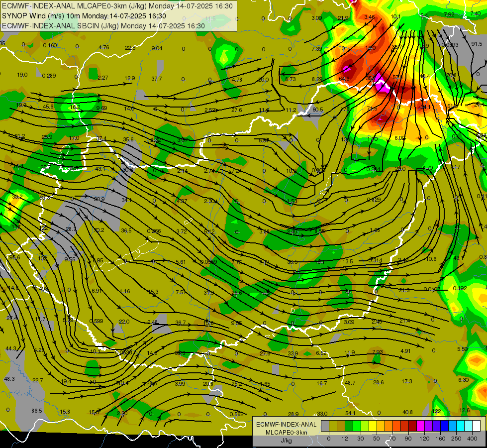Screen dimensions: 487x448
Task: Click the map value 7.40
Action: click(476, 13)
